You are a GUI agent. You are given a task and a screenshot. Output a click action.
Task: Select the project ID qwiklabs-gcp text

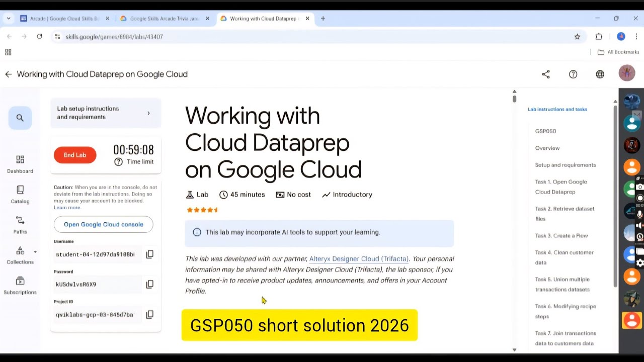(x=95, y=315)
